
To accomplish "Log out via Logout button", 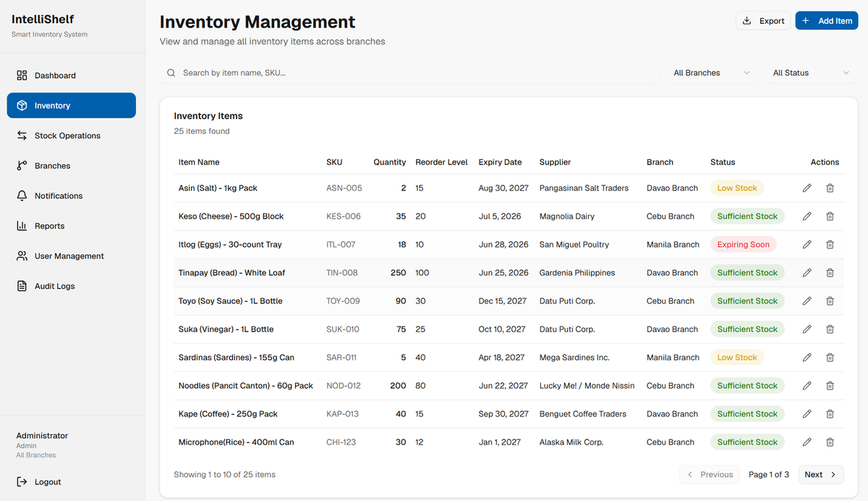I will coord(72,482).
